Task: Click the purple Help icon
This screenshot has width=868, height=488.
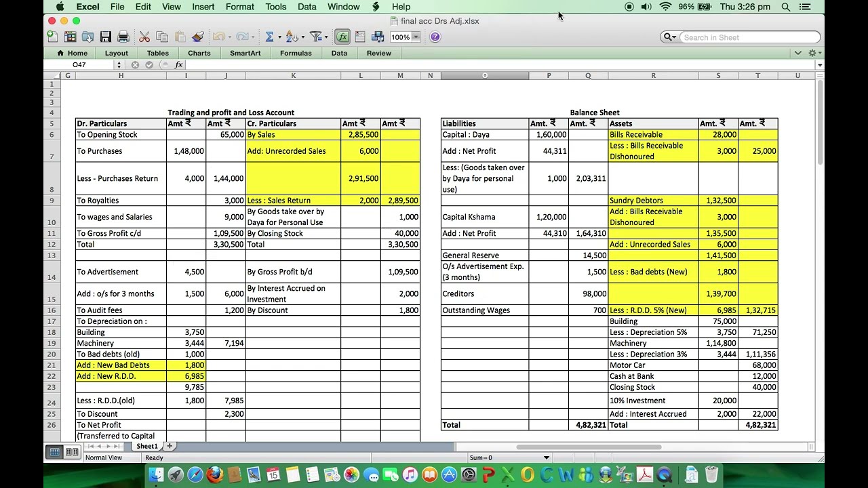Action: pos(435,37)
